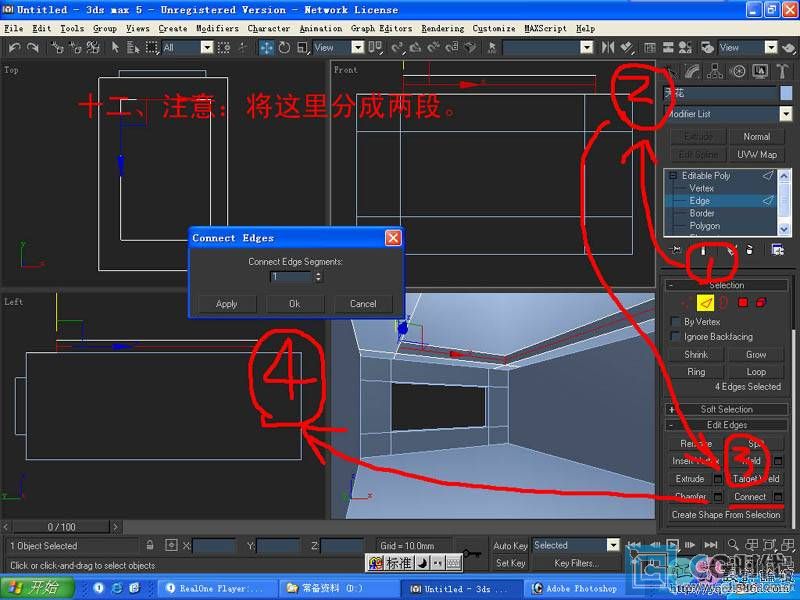Click the Connect Edge Segments spinner arrows
Screen dimensions: 800x600
coord(318,277)
